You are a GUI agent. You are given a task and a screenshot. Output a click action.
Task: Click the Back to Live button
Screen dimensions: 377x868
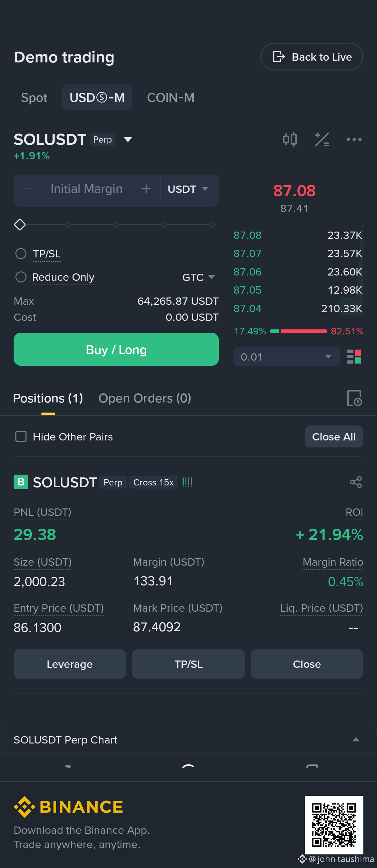tap(312, 57)
